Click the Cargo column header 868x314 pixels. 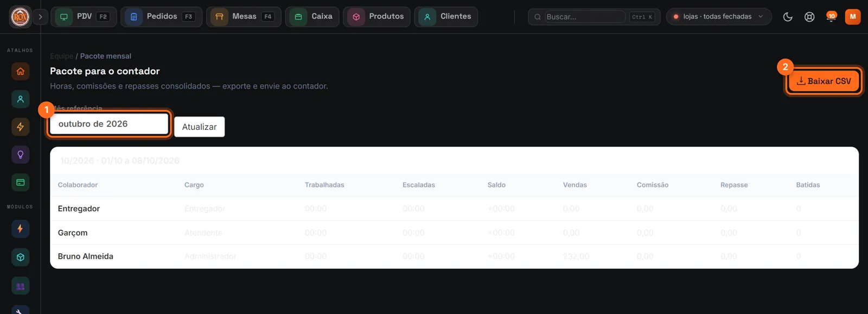point(194,185)
